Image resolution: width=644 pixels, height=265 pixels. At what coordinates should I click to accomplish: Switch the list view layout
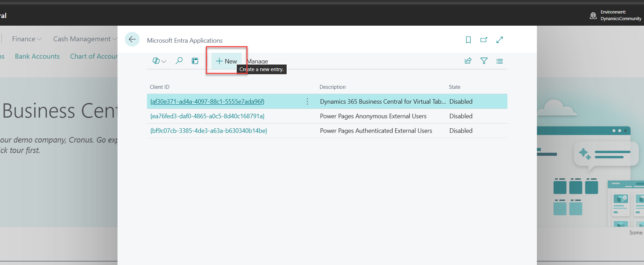coord(499,61)
